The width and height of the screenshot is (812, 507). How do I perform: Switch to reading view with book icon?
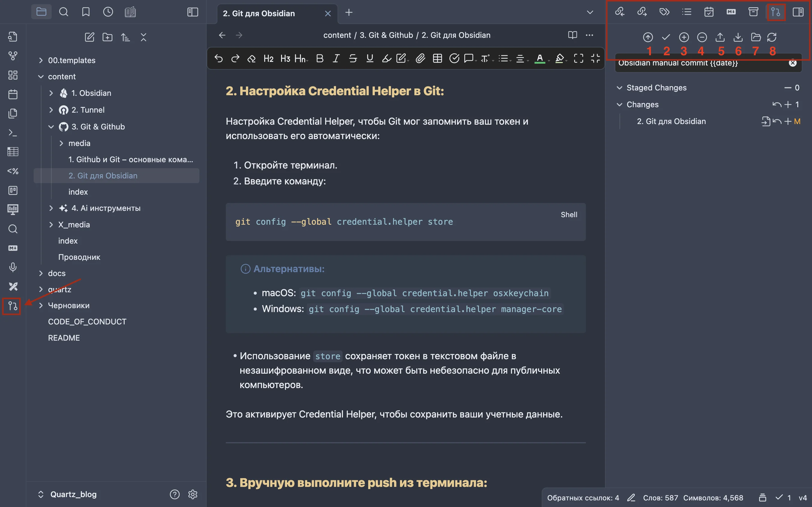(572, 35)
